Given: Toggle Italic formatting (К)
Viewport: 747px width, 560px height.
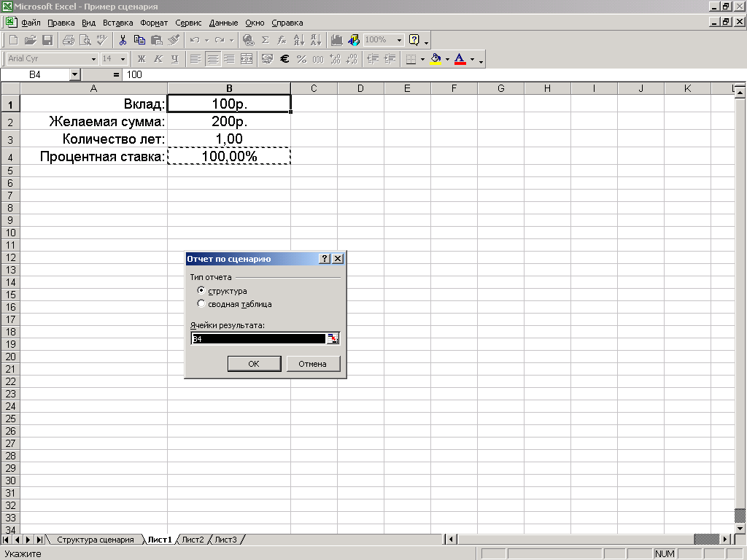Looking at the screenshot, I should click(158, 58).
